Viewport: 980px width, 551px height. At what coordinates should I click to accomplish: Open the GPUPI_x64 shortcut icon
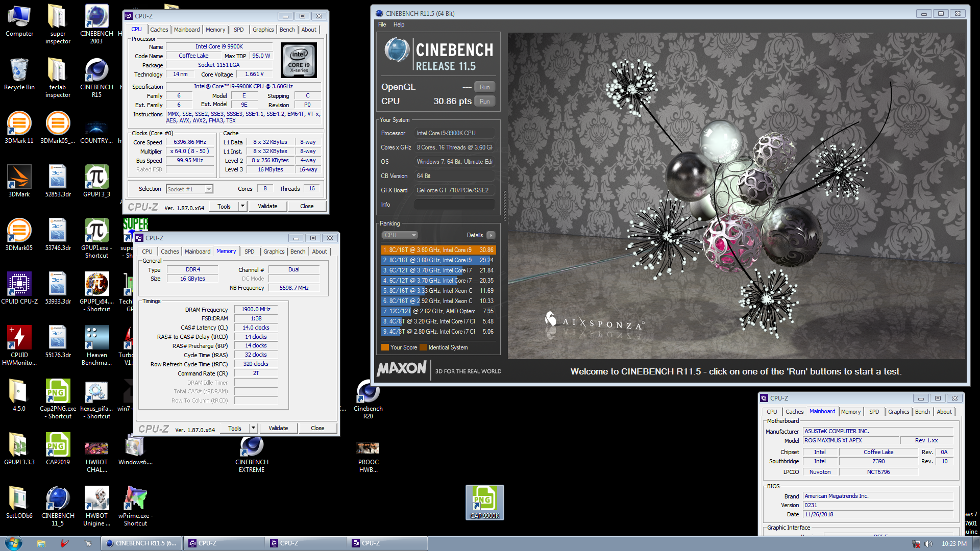pos(96,292)
